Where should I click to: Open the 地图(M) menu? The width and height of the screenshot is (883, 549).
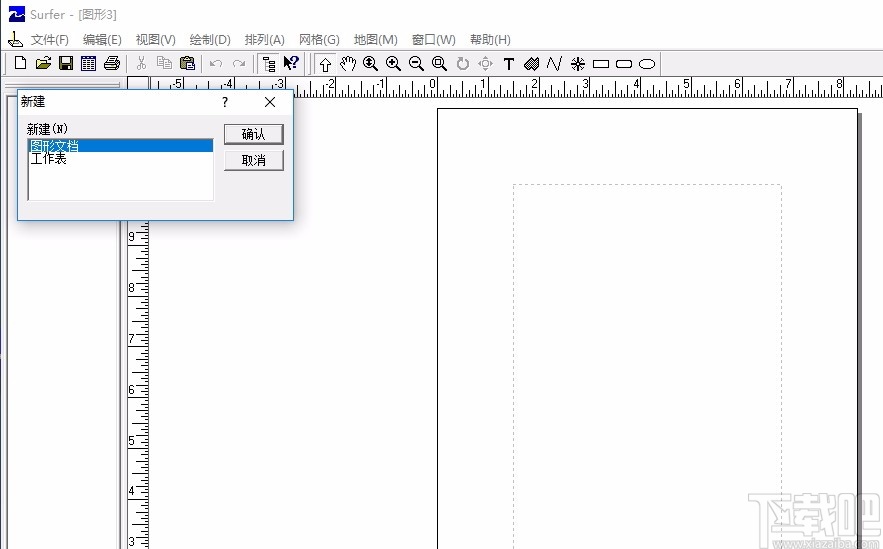click(x=376, y=39)
